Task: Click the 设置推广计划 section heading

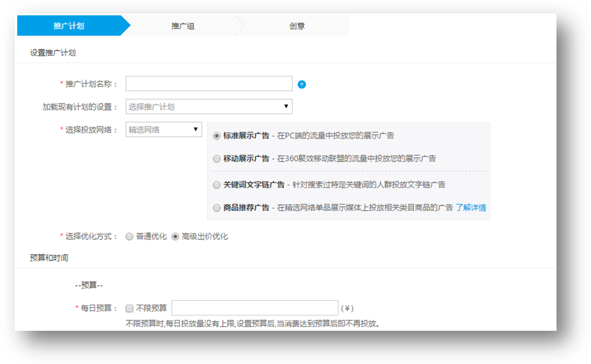Action: (53, 53)
